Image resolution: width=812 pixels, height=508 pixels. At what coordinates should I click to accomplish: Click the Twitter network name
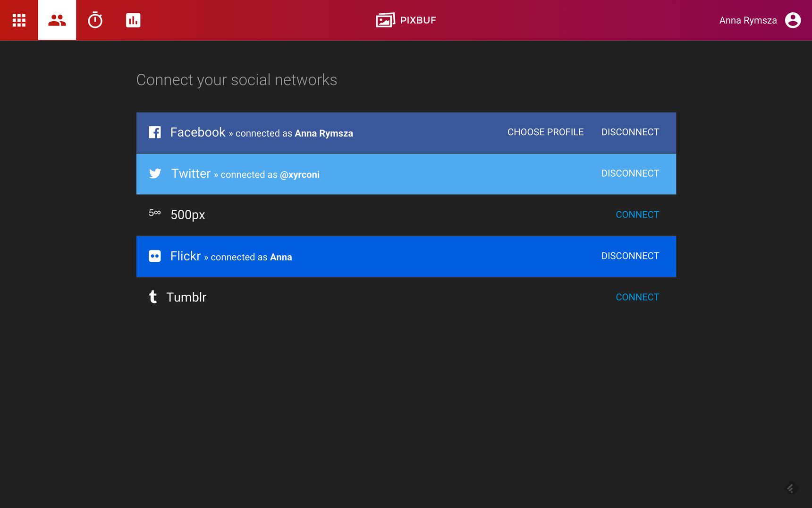191,173
